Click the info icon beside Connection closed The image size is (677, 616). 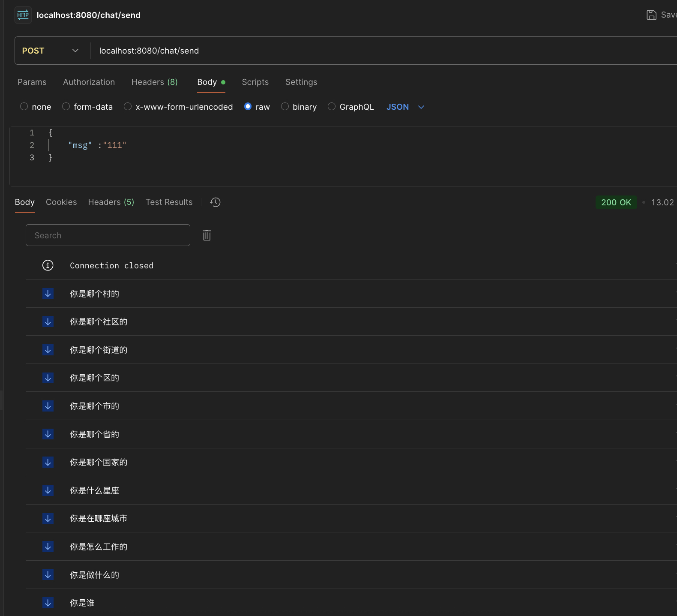click(48, 265)
